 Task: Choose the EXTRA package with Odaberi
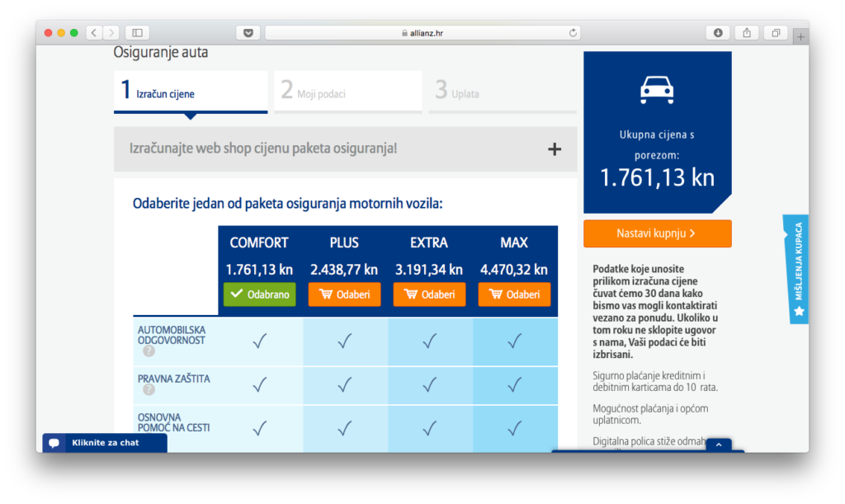(429, 294)
